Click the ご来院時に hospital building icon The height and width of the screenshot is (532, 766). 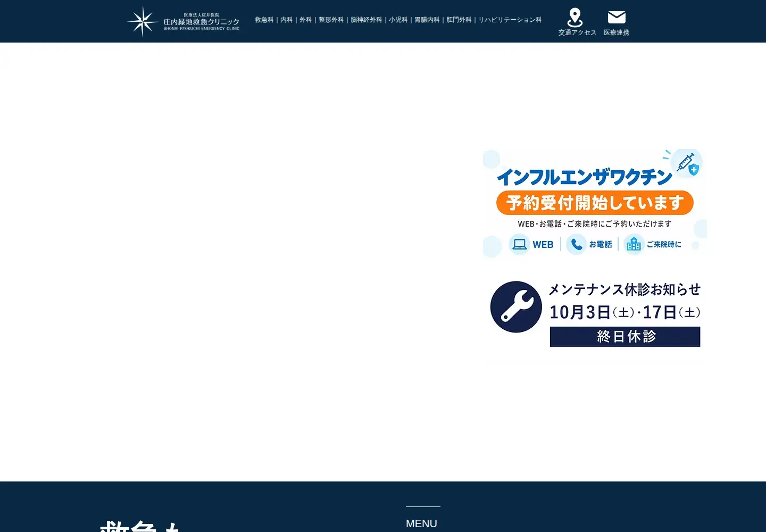click(634, 244)
